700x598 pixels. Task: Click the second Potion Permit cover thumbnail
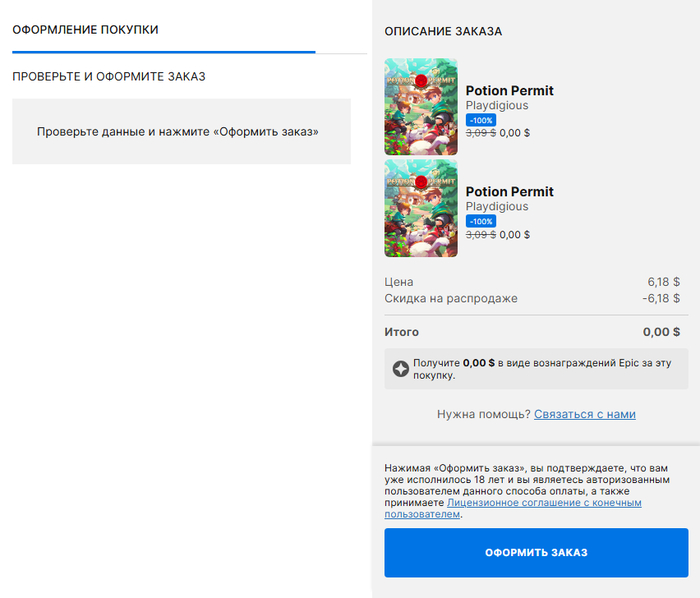click(x=421, y=207)
